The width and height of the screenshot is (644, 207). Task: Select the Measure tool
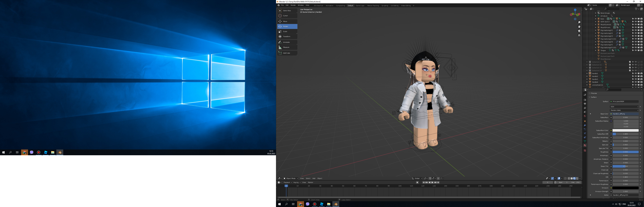tap(287, 47)
